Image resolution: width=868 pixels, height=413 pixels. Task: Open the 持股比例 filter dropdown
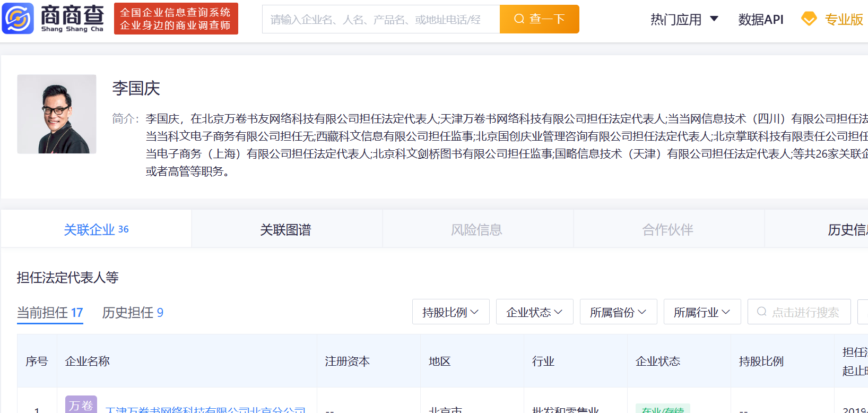point(450,312)
